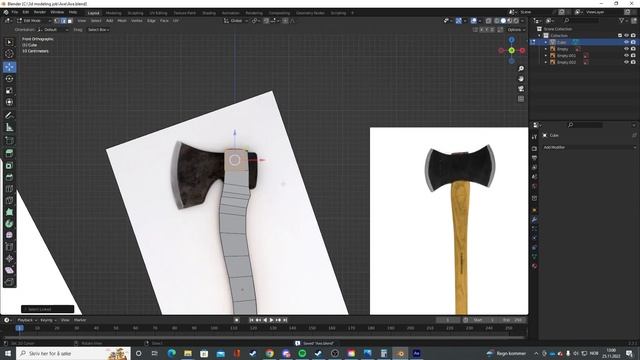Open Select Box drag dropdown

coord(98,30)
